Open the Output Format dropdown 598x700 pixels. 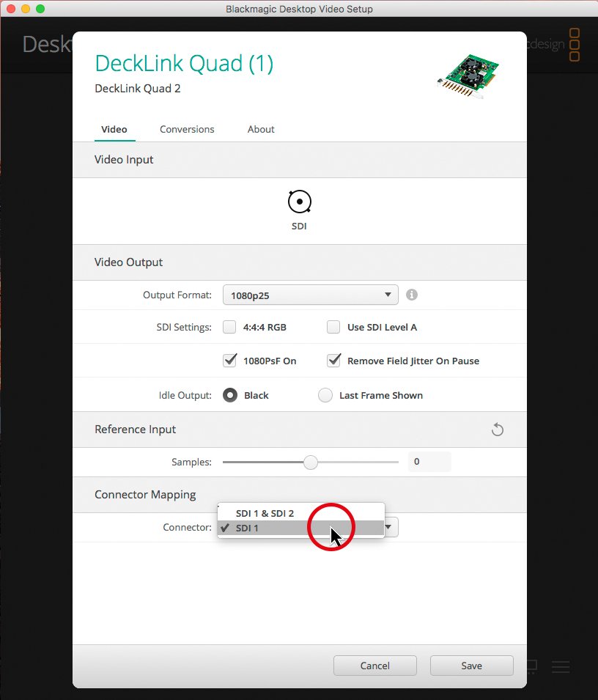pyautogui.click(x=311, y=295)
